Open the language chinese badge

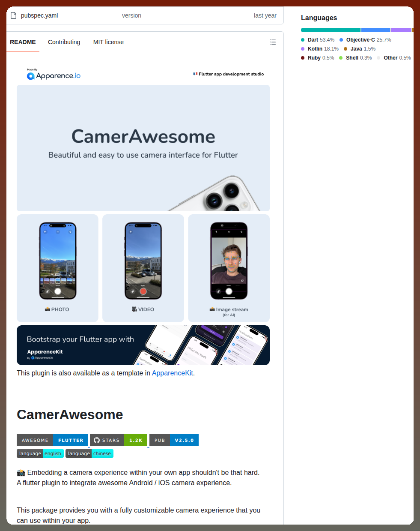(x=89, y=453)
